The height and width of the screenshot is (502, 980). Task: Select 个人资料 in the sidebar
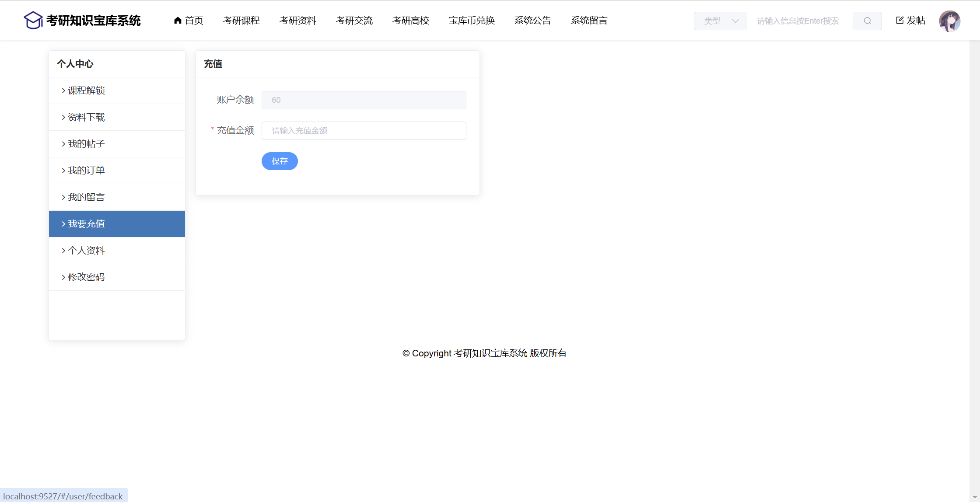pyautogui.click(x=86, y=251)
